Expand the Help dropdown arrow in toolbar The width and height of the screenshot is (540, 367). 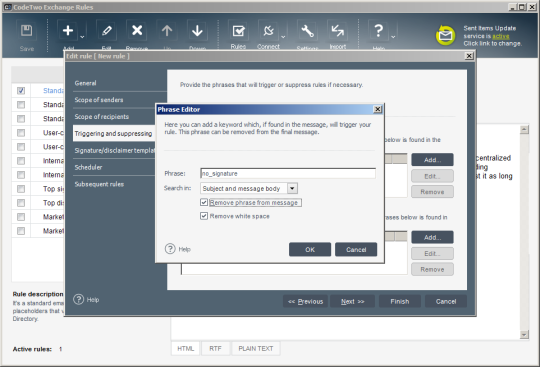pos(393,36)
